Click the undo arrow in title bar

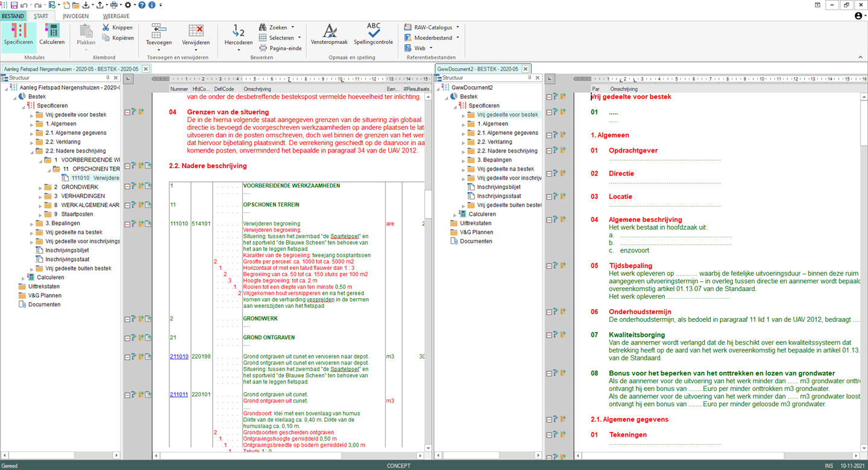pyautogui.click(x=24, y=5)
